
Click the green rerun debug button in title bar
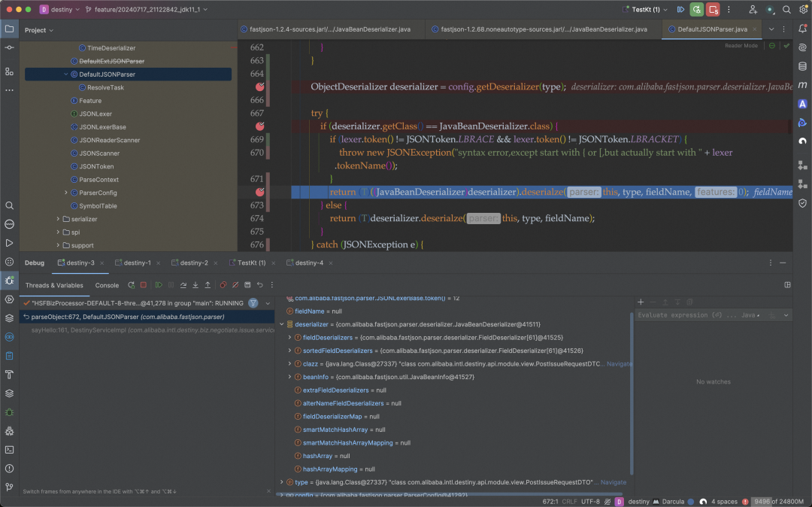pos(697,9)
